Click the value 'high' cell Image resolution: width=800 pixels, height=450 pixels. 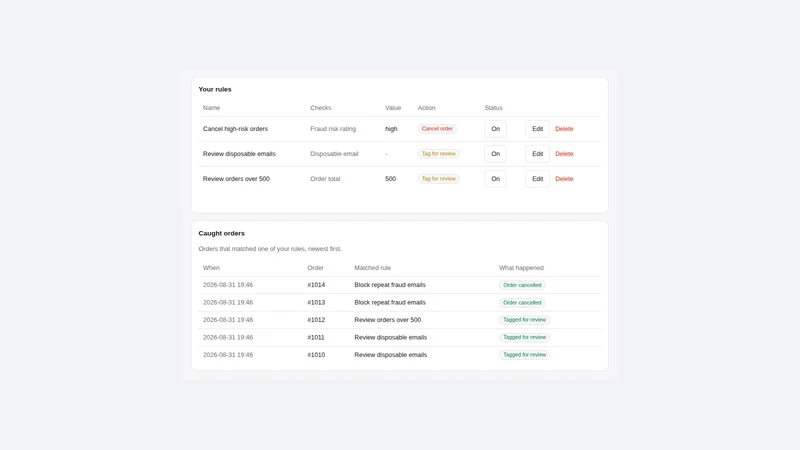[x=391, y=129]
